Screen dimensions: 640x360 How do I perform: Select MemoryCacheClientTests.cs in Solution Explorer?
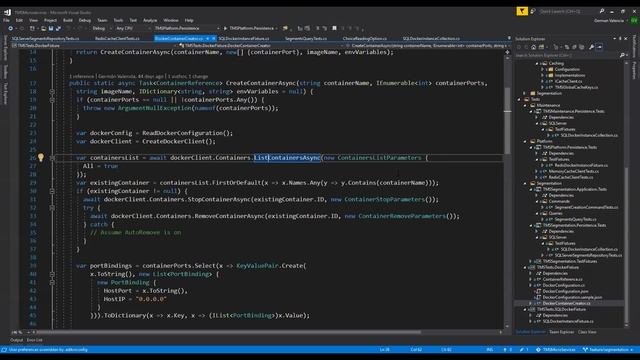click(x=574, y=171)
